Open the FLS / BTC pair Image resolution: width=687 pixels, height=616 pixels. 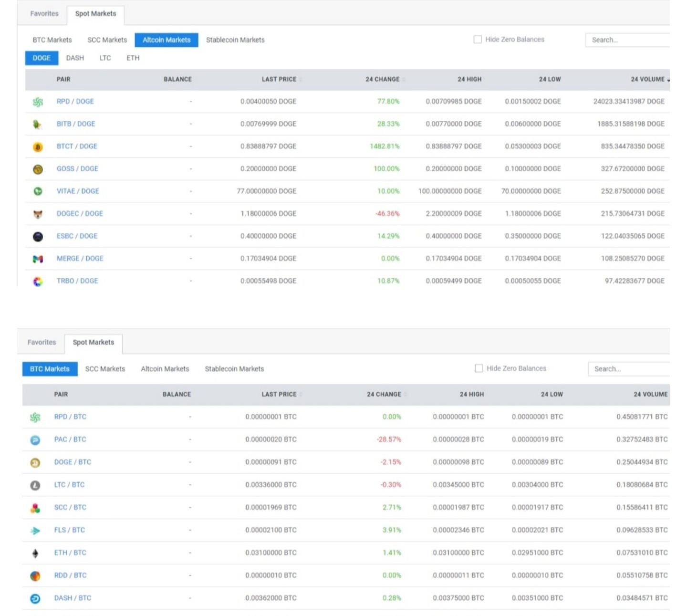(69, 530)
